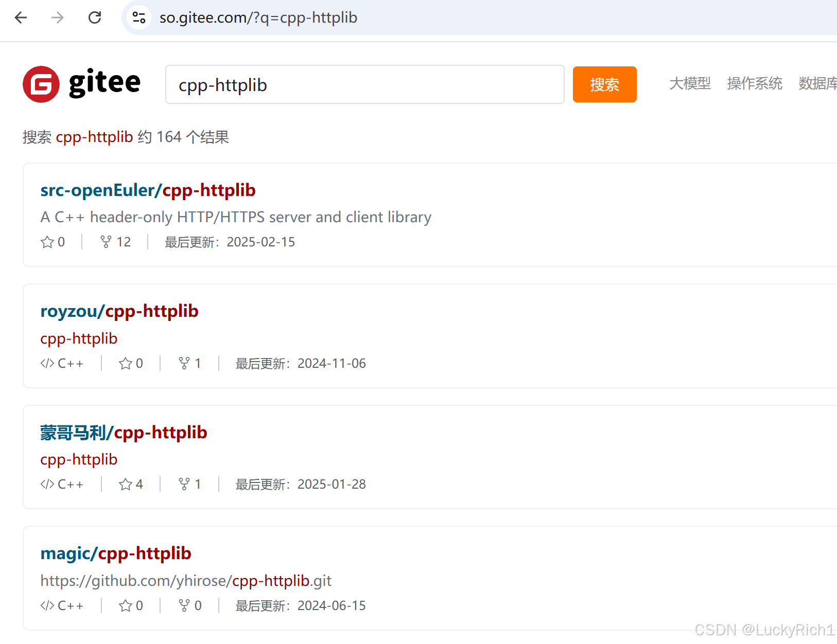Focus the cpp-httplib search input box

coord(365,84)
